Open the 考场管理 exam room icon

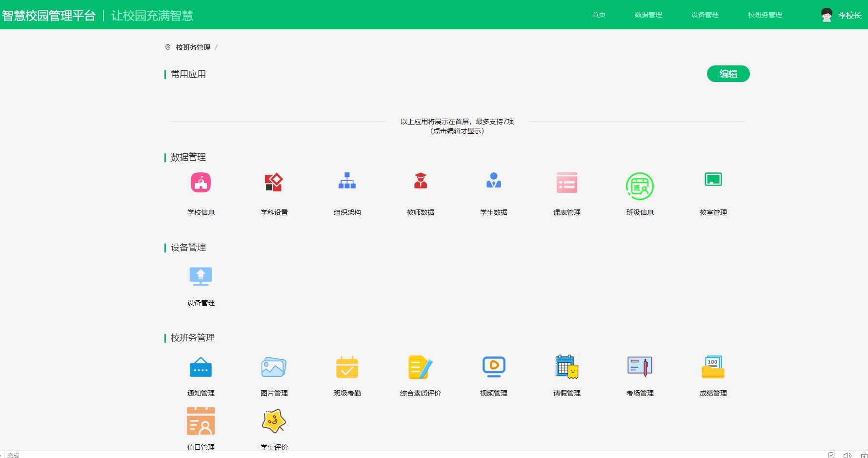(640, 367)
